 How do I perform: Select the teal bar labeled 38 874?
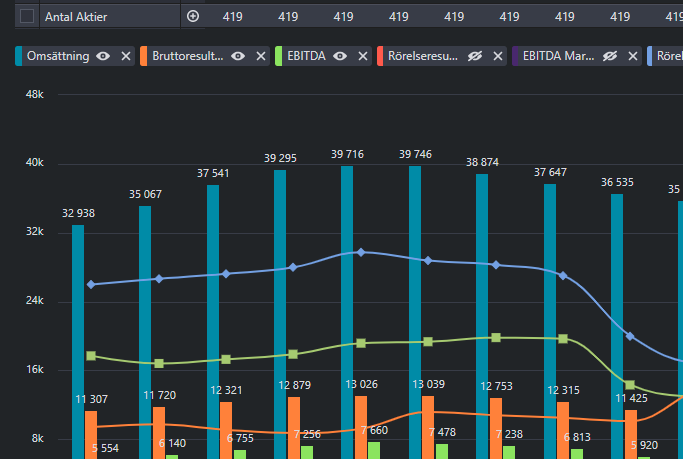click(482, 316)
